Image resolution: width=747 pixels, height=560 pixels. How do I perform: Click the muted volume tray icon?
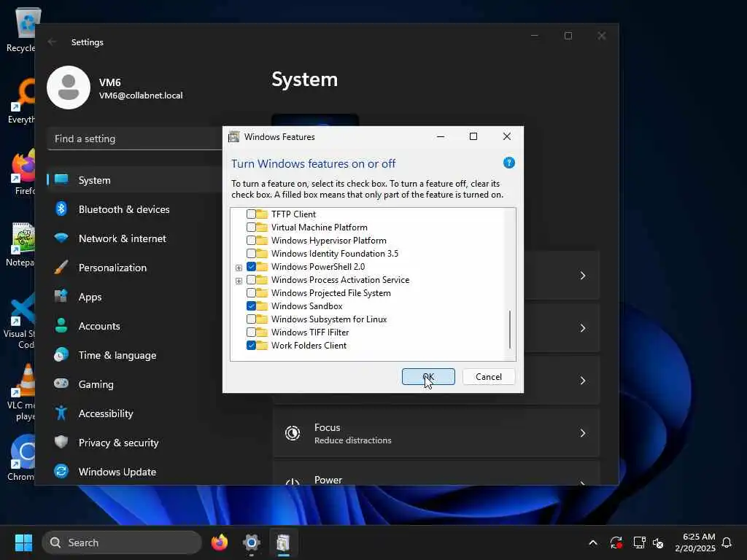(x=659, y=542)
